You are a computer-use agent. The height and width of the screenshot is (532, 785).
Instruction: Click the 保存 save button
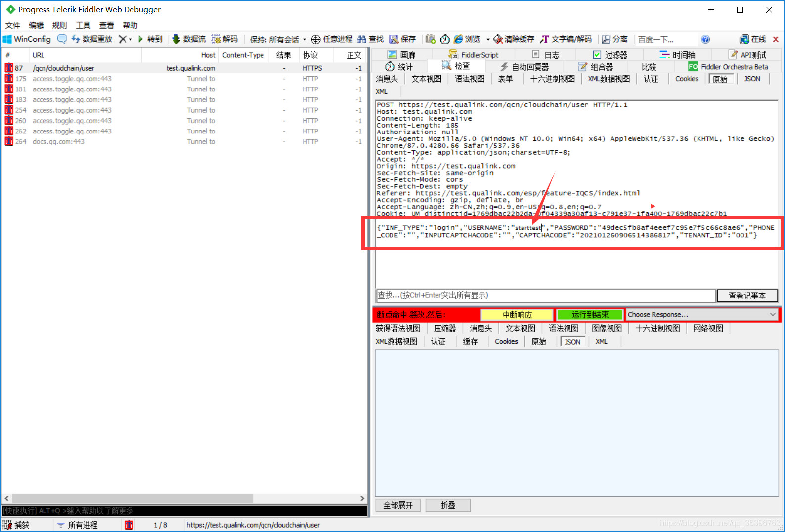(x=402, y=39)
